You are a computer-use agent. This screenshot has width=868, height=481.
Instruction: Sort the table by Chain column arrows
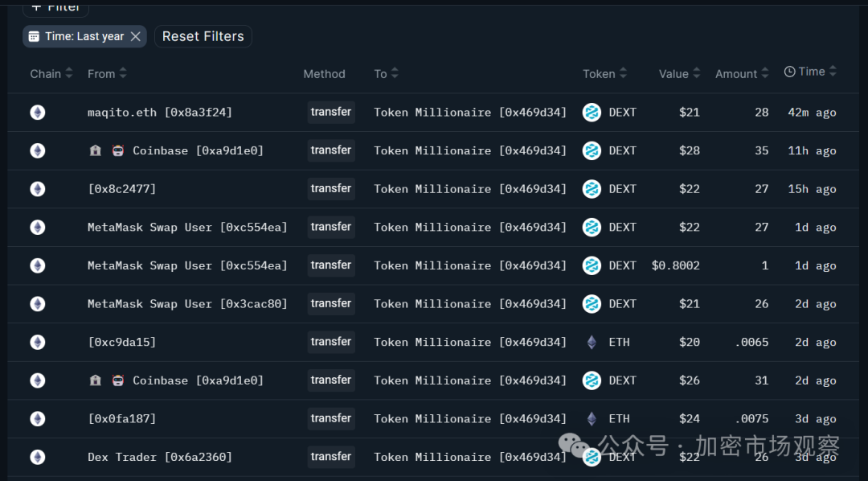coord(69,72)
